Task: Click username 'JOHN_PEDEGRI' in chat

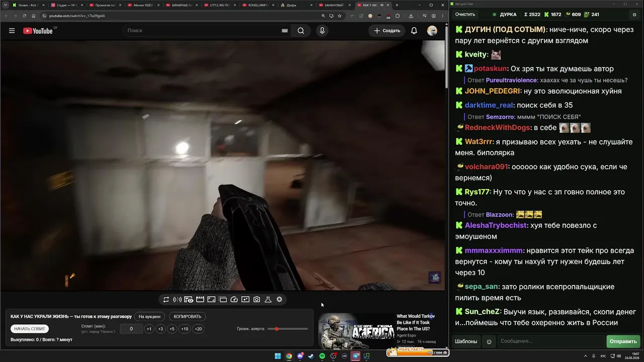Action: pyautogui.click(x=493, y=91)
